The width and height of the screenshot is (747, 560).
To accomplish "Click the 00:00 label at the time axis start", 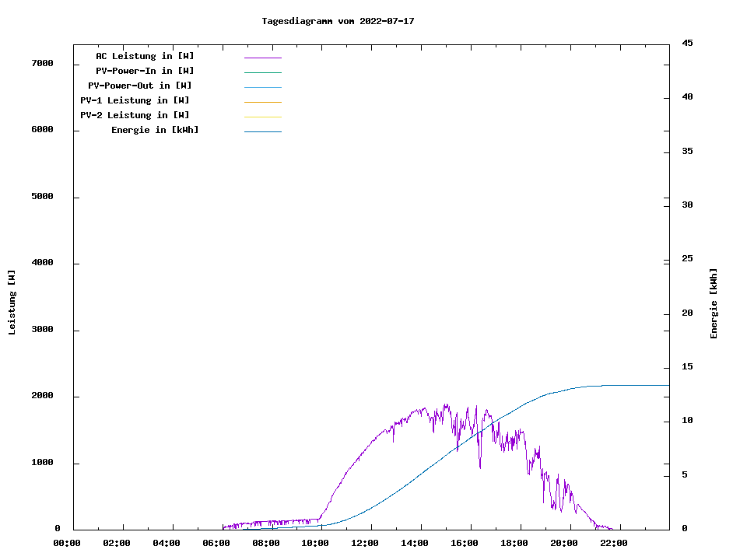I will 67,543.
